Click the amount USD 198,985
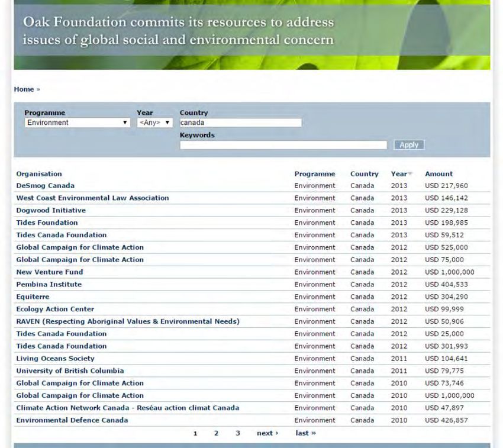Viewport: 503px width, 448px height. (446, 223)
